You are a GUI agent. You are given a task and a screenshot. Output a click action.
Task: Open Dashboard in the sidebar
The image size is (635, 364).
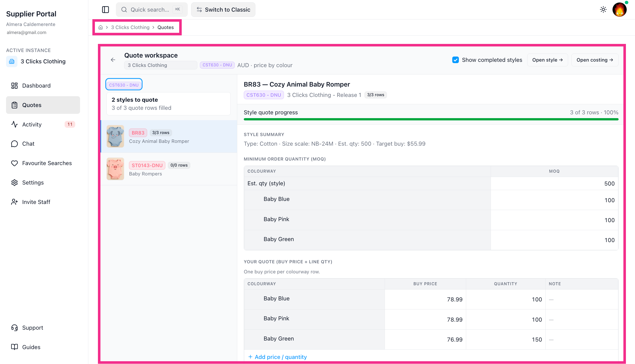pyautogui.click(x=43, y=86)
